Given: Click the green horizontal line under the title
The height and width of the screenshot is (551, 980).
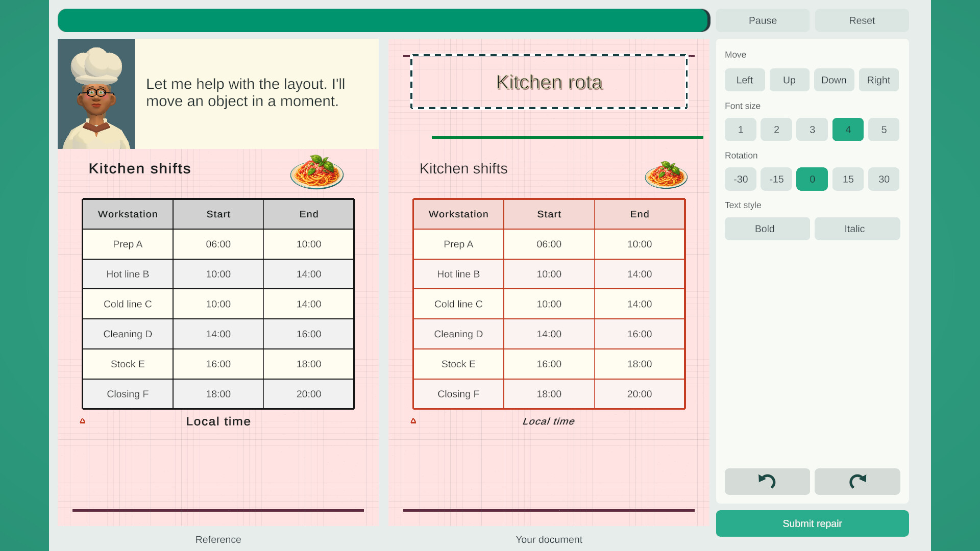Looking at the screenshot, I should (x=568, y=137).
